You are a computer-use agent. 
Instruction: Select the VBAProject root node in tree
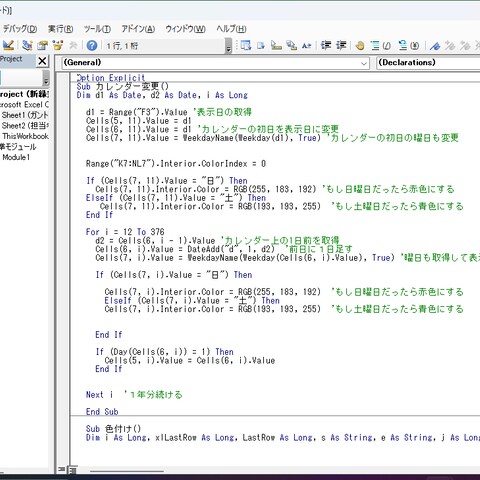coord(24,94)
